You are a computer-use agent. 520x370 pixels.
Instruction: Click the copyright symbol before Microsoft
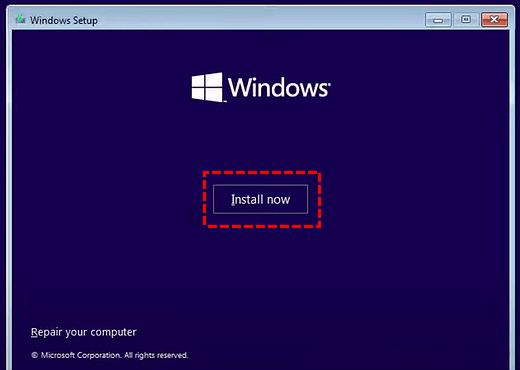34,355
